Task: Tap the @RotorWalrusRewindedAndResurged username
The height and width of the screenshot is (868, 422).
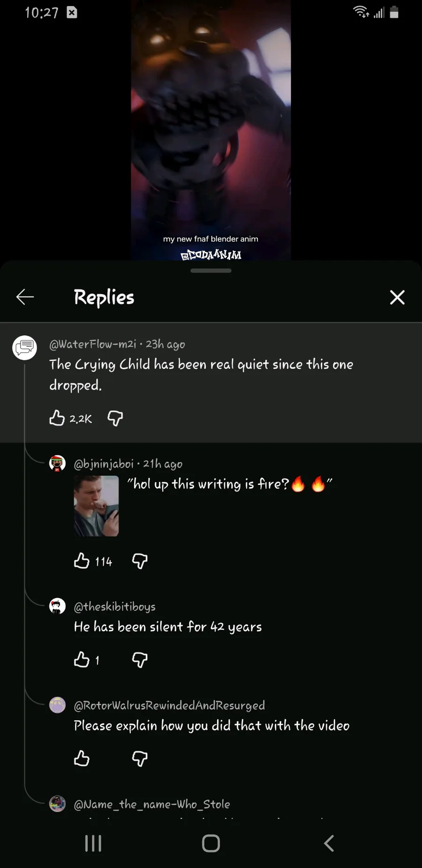Action: (169, 705)
